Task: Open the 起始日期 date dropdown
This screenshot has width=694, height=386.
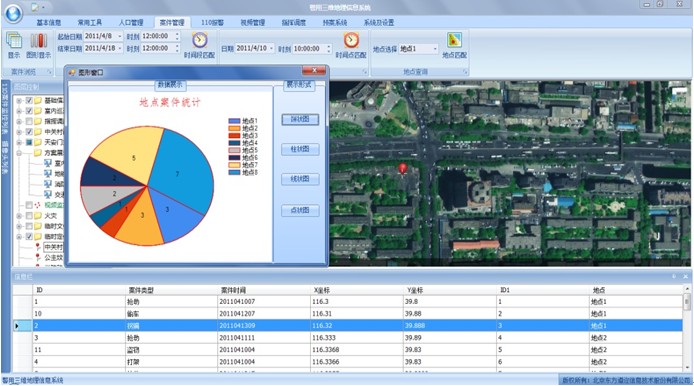Action: [x=120, y=36]
